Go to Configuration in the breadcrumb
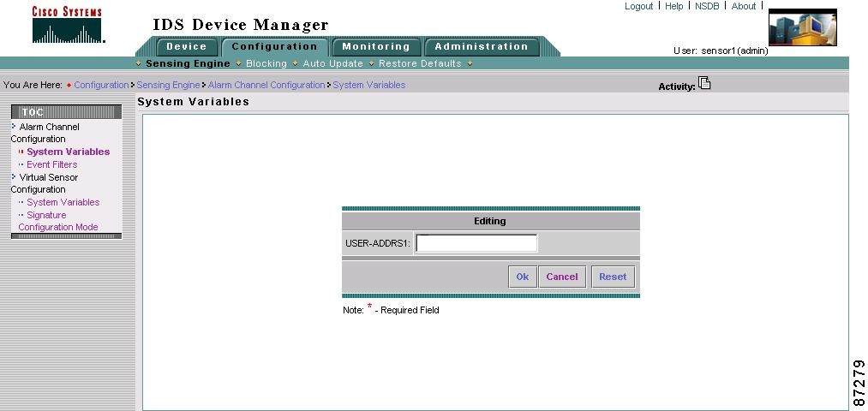The image size is (868, 411). click(101, 85)
